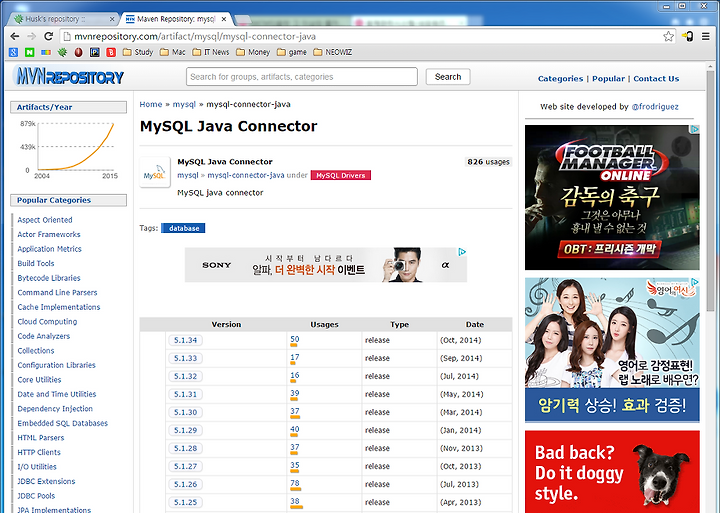Go back with the browser back arrow
The height and width of the screenshot is (513, 720).
pyautogui.click(x=15, y=36)
